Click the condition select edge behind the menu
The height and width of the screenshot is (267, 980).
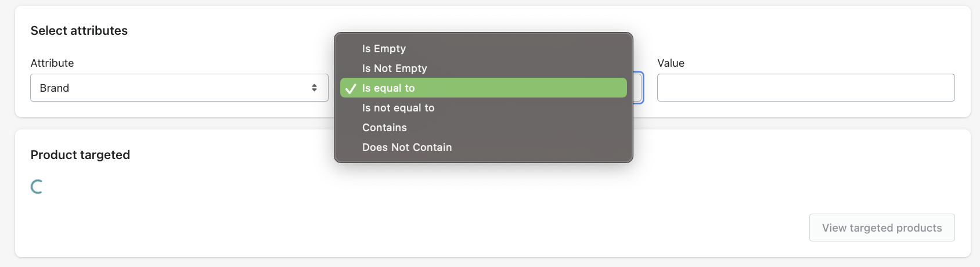[x=638, y=88]
